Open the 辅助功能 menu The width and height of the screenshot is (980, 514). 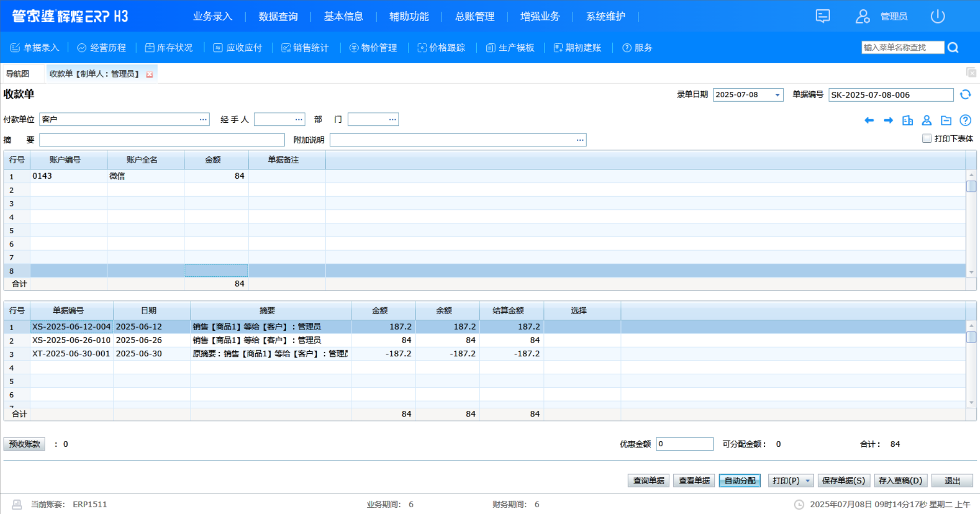click(x=409, y=16)
